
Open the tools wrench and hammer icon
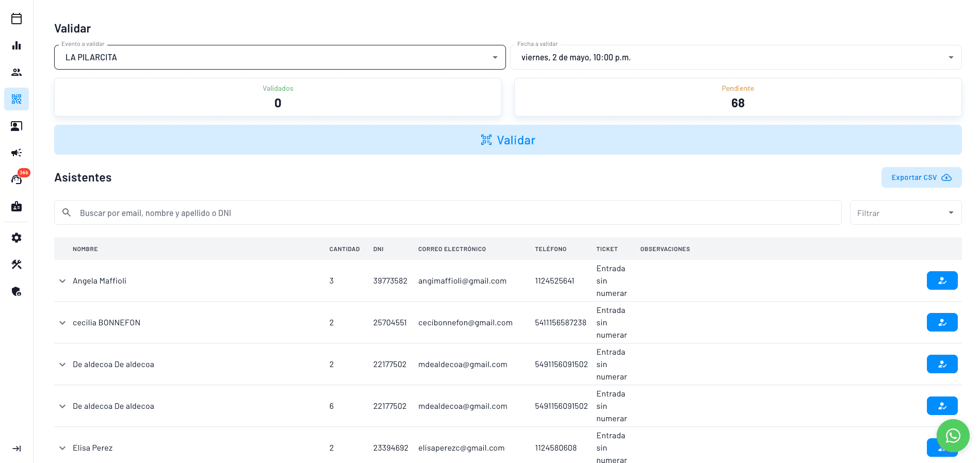17,264
